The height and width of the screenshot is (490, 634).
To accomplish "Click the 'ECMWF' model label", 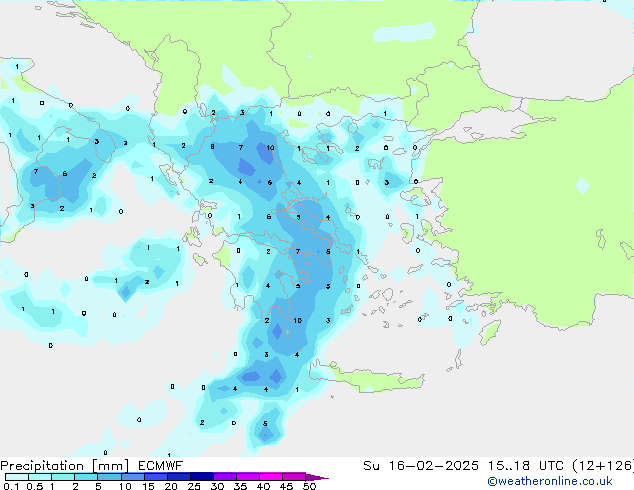I will (x=161, y=466).
